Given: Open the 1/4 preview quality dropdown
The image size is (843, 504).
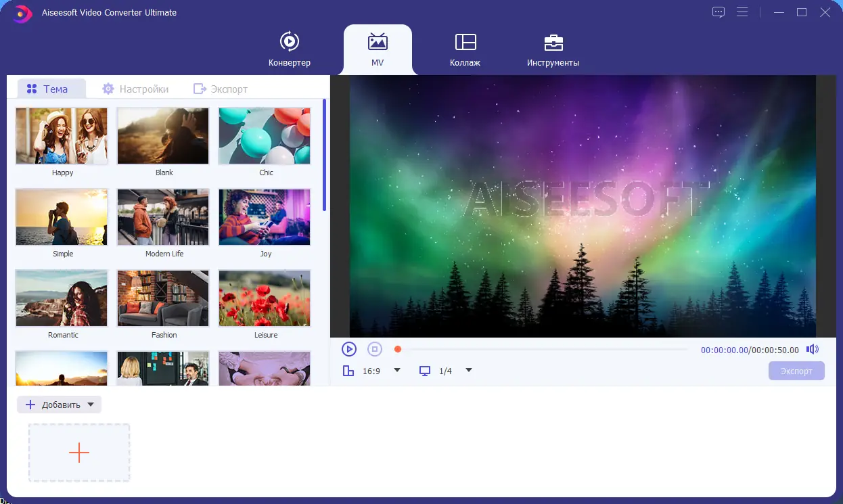Looking at the screenshot, I should [469, 370].
